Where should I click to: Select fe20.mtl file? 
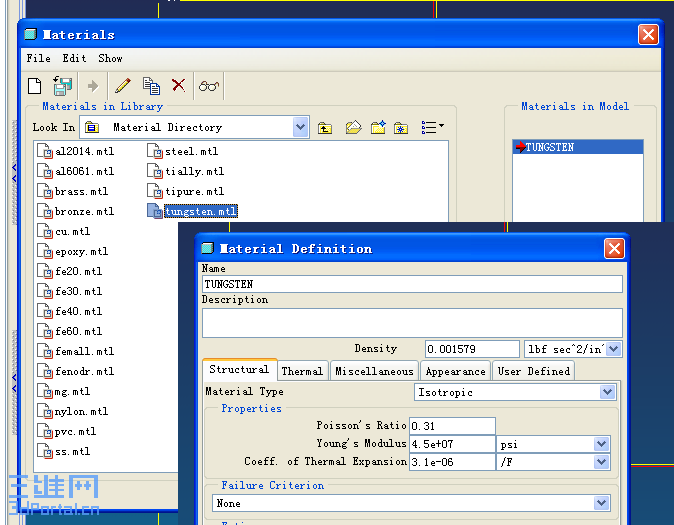70,271
